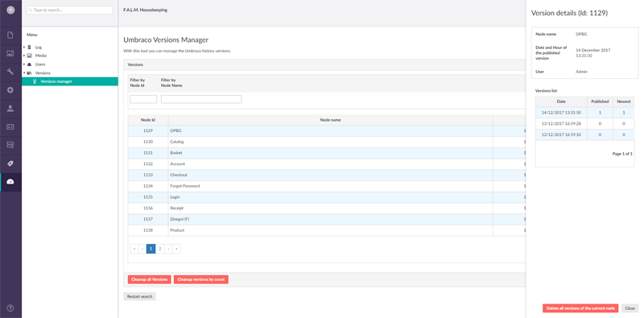Select the OPBG node row
The width and height of the screenshot is (644, 318).
point(327,130)
